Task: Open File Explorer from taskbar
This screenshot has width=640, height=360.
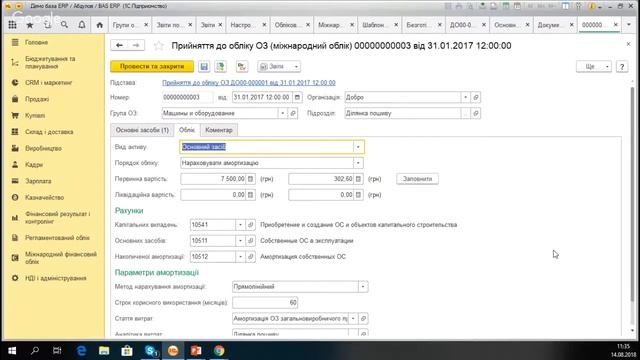Action: (104, 351)
